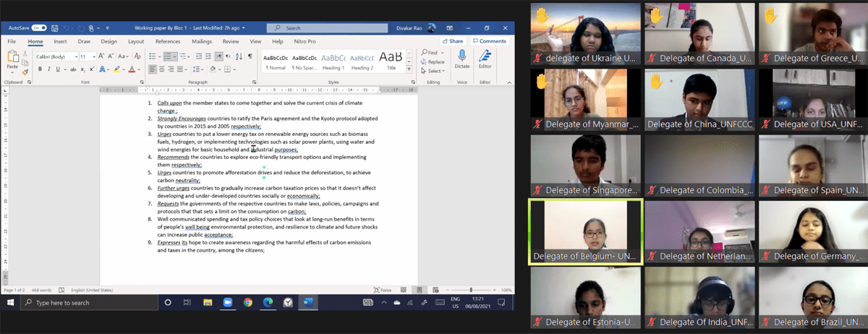Toggle the AutoSave switch in Word

[x=39, y=28]
